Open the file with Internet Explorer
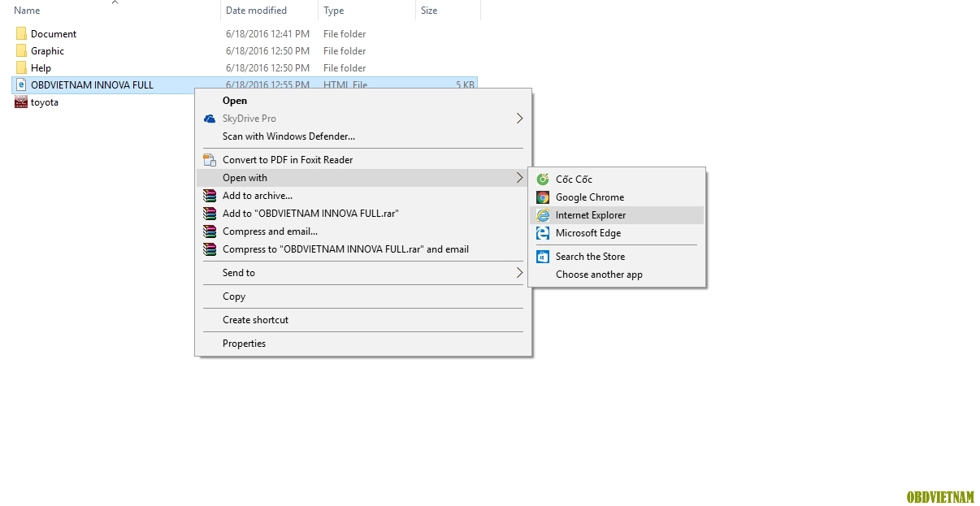The height and width of the screenshot is (506, 980). (x=617, y=215)
